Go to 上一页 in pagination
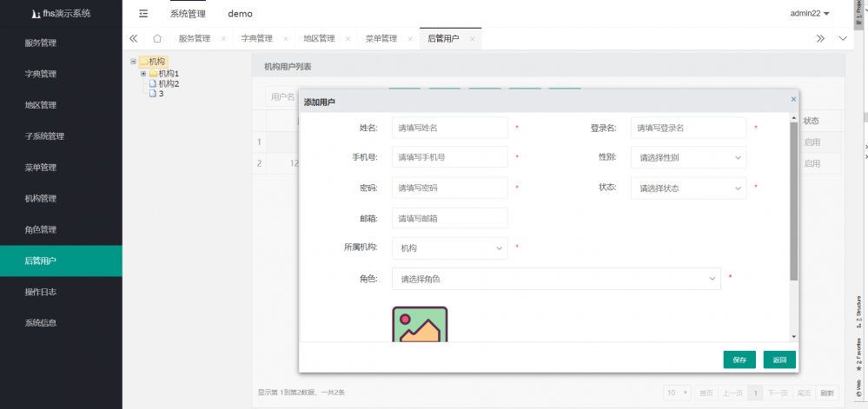 [732, 393]
